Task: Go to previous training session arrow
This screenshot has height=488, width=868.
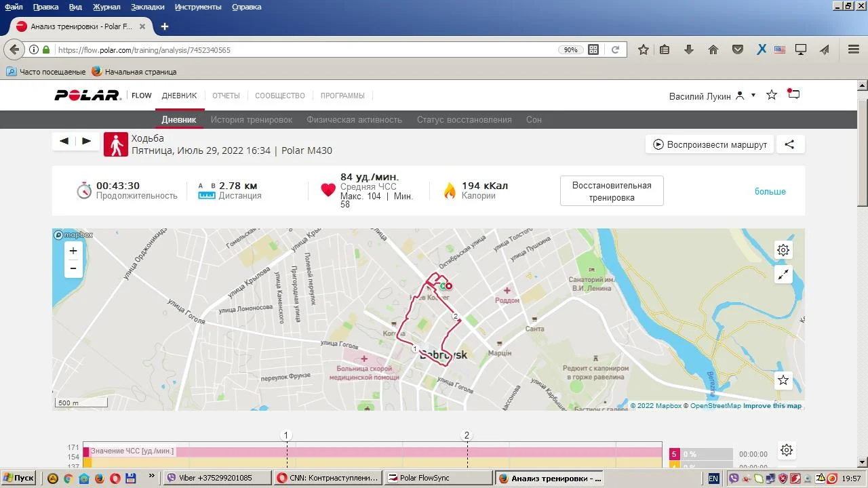Action: pos(64,141)
